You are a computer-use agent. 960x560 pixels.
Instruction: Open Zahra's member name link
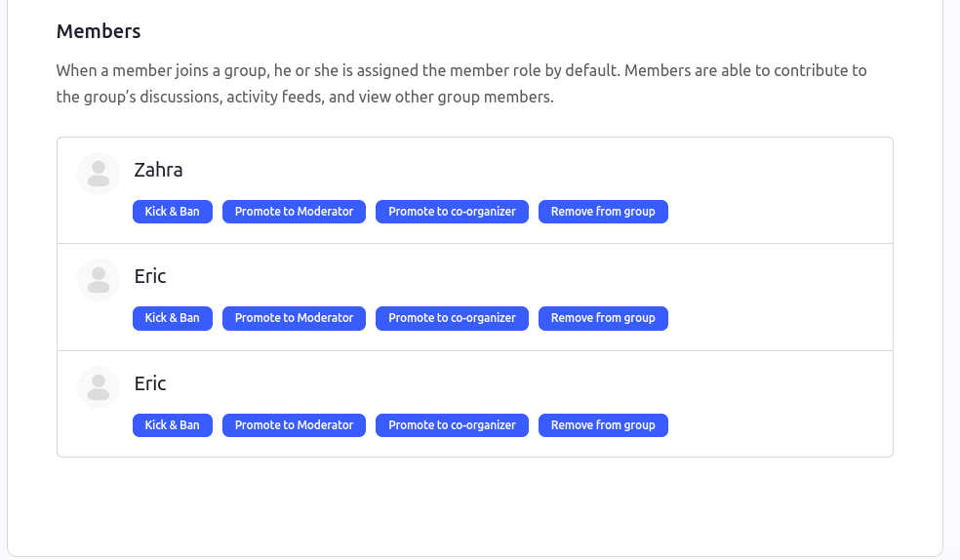(158, 170)
